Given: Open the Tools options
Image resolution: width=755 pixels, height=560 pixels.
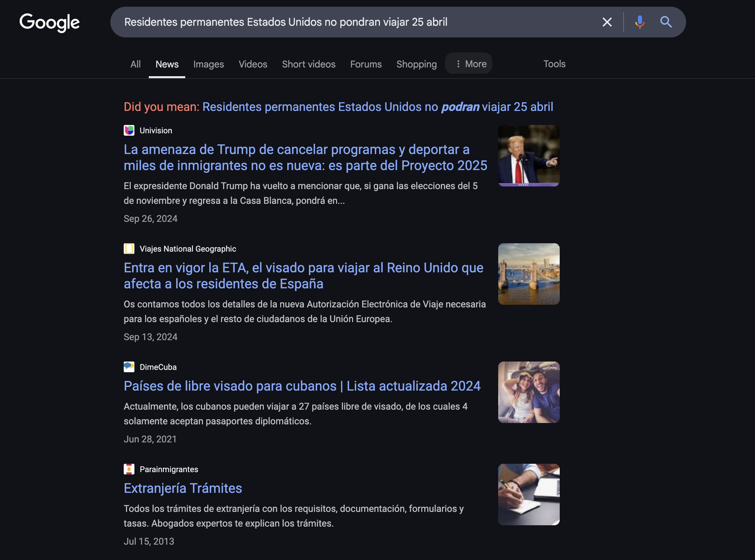Looking at the screenshot, I should click(x=554, y=64).
